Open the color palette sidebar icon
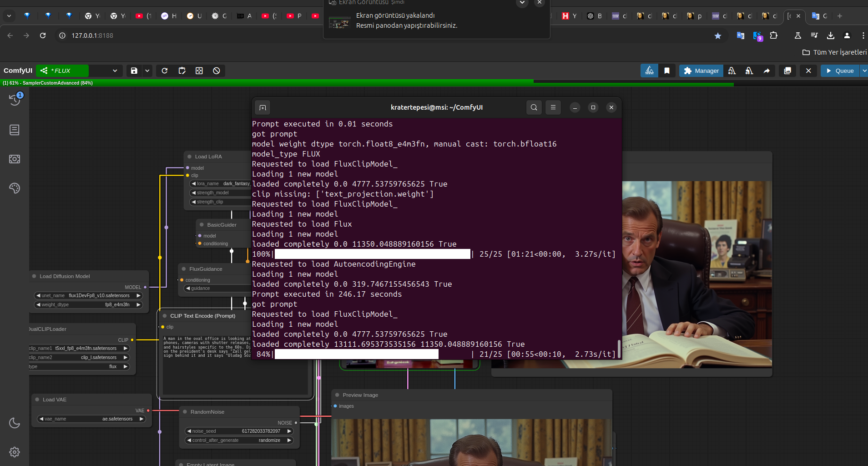 tap(15, 188)
